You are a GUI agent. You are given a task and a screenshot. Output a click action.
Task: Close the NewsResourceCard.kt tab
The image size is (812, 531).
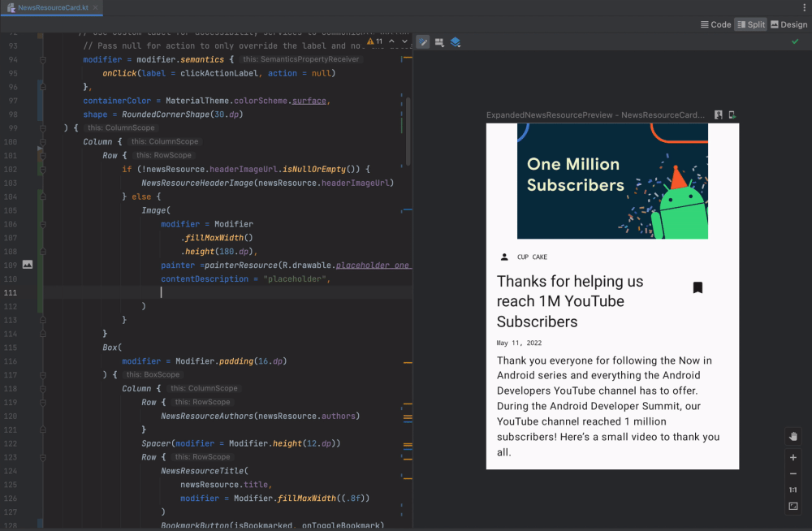pos(95,8)
